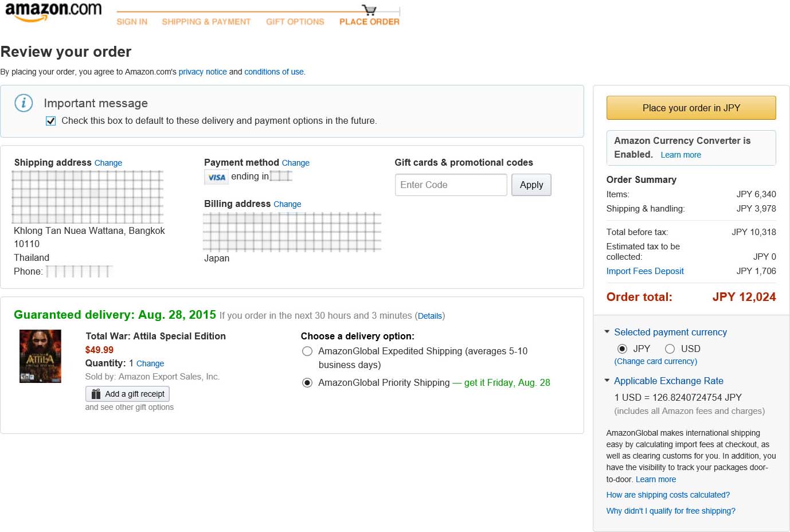Change the payment method

[x=296, y=163]
